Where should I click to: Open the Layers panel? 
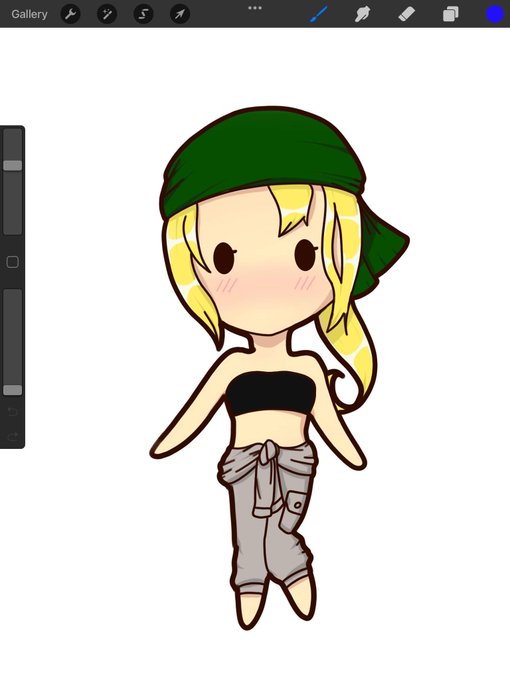451,14
